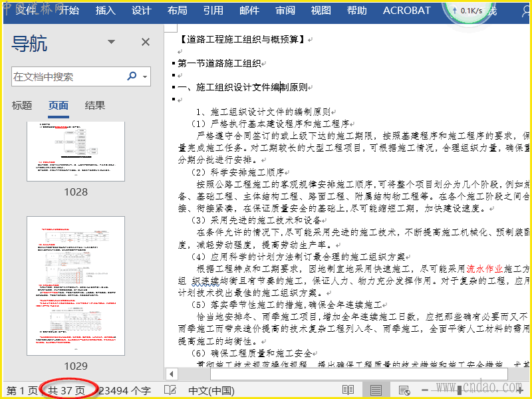The width and height of the screenshot is (532, 399).
Task: Click the 第 1 页 status bar entry
Action: click(x=21, y=390)
